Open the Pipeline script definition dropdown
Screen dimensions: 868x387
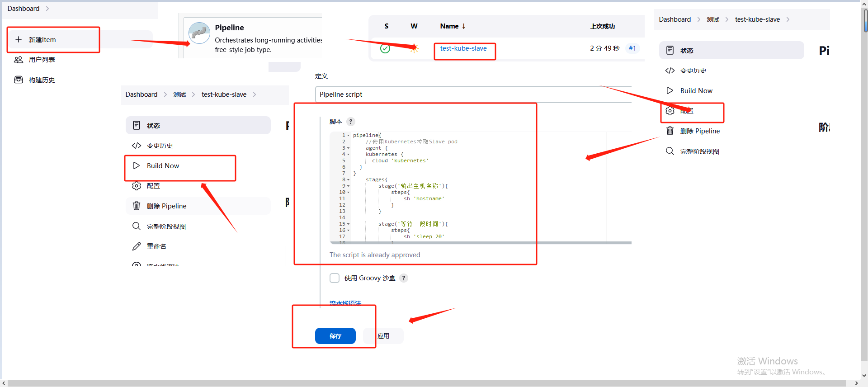click(473, 94)
